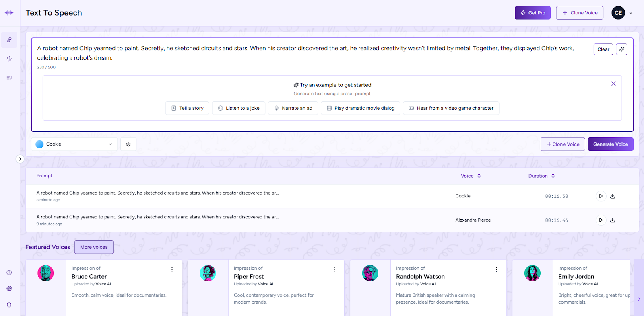The height and width of the screenshot is (316, 644).
Task: Open voice settings gear icon
Action: tap(128, 144)
